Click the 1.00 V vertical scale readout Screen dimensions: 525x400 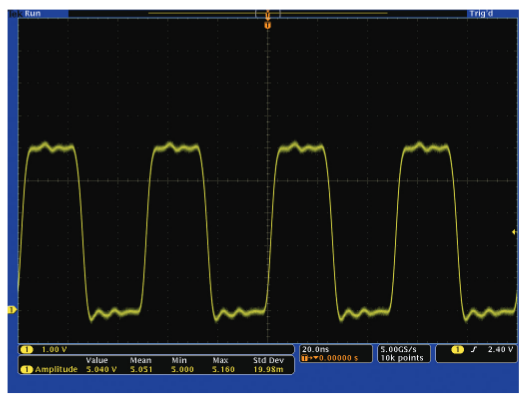(x=54, y=349)
